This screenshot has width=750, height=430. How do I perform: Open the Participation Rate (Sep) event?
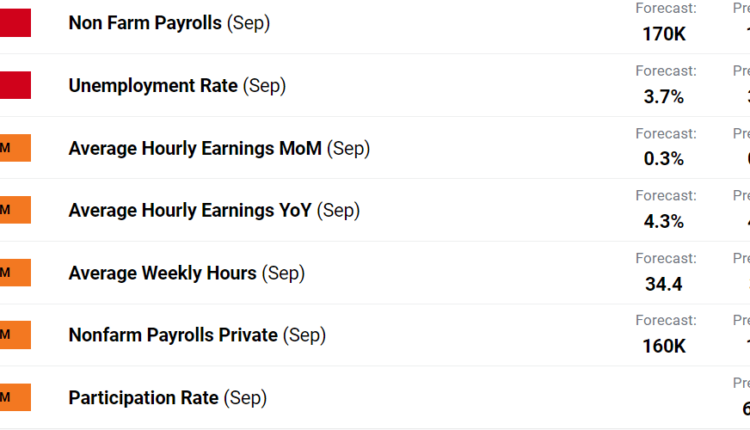click(167, 397)
